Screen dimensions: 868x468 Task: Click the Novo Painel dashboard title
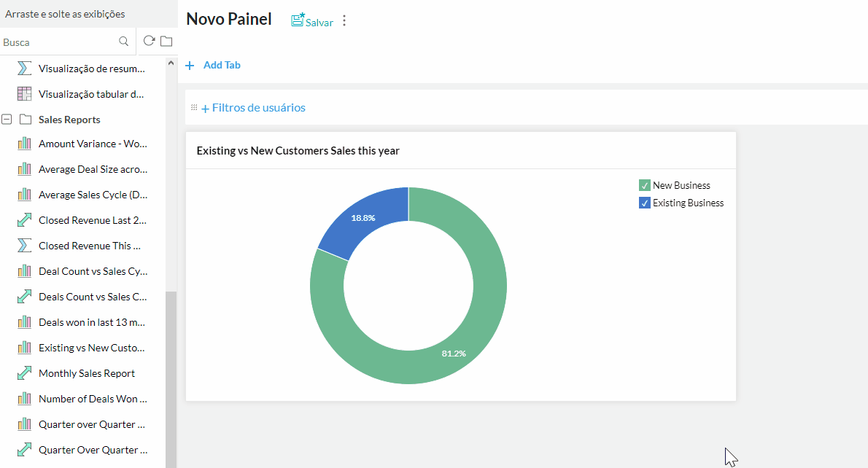coord(228,19)
